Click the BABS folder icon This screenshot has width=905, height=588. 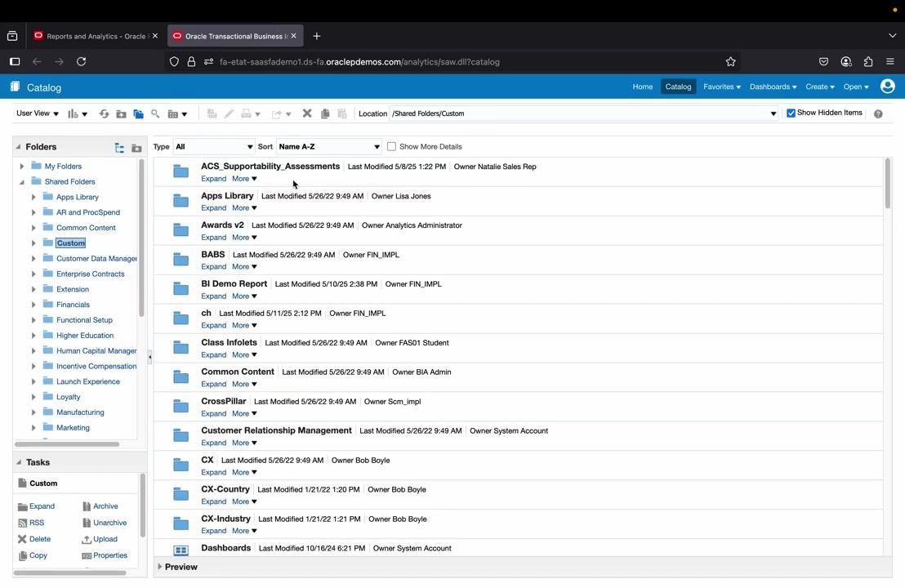pyautogui.click(x=181, y=259)
